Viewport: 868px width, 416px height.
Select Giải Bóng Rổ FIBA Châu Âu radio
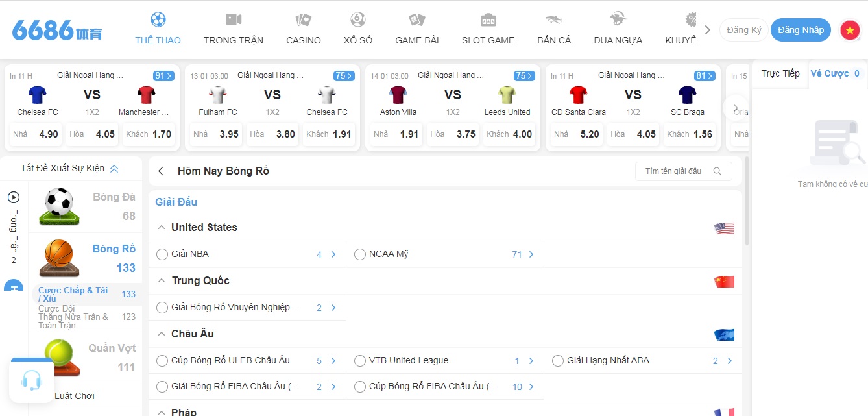(x=162, y=387)
